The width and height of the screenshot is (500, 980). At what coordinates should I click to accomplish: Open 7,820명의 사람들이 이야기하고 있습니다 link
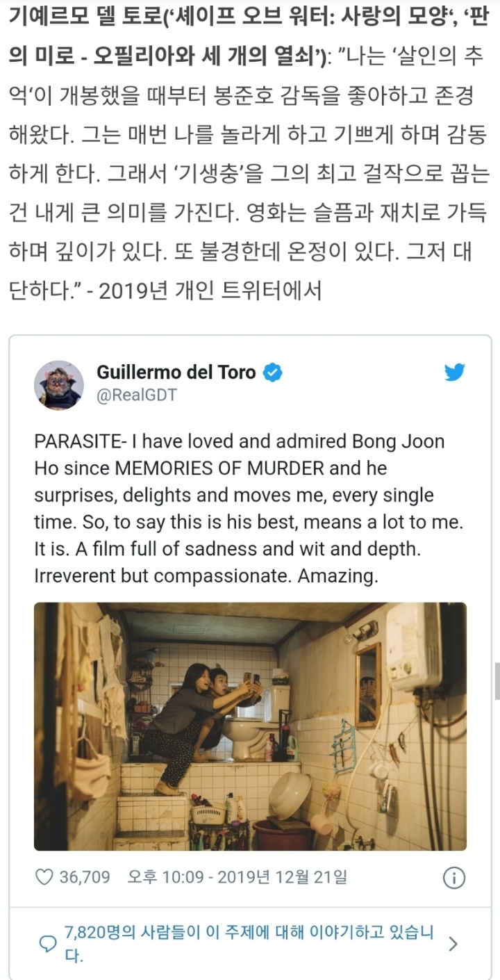tap(249, 944)
